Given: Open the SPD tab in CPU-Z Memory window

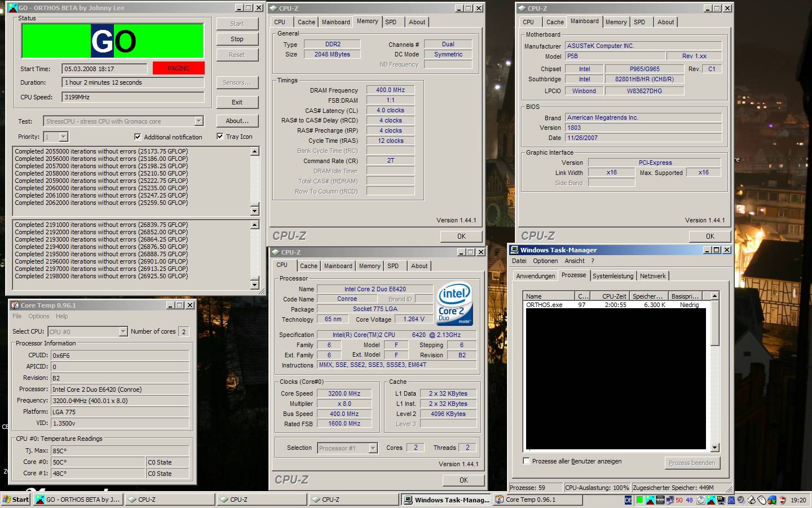Looking at the screenshot, I should tap(391, 22).
